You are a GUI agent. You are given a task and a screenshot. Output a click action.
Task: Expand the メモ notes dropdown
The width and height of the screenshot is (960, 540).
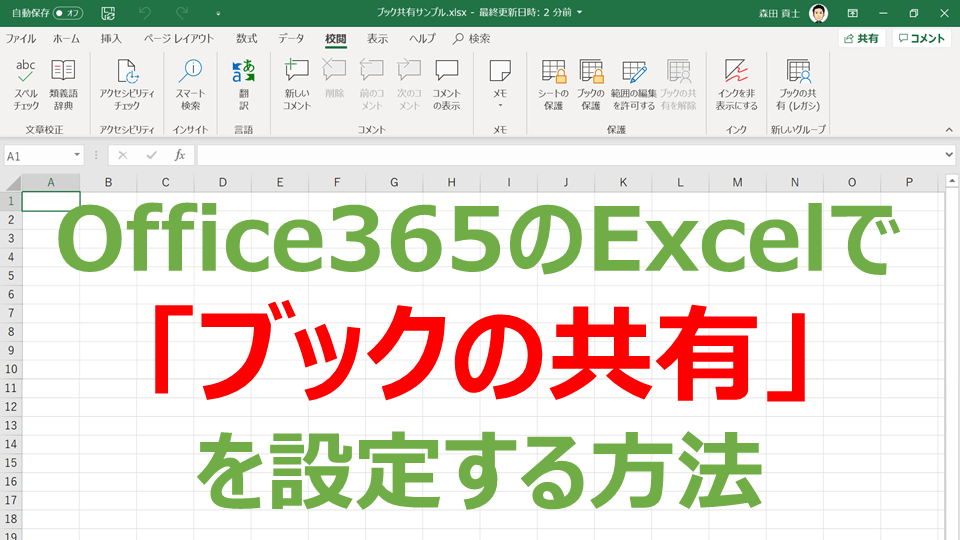[x=500, y=83]
